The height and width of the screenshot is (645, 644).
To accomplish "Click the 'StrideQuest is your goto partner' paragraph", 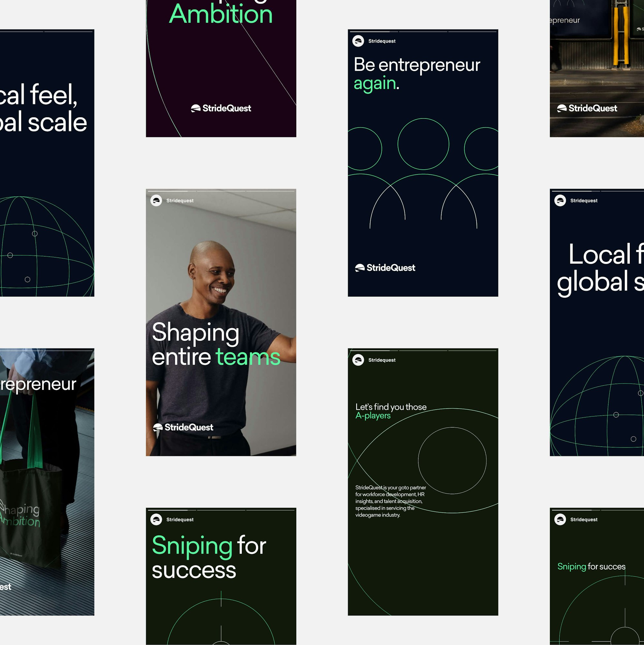I will 391,501.
